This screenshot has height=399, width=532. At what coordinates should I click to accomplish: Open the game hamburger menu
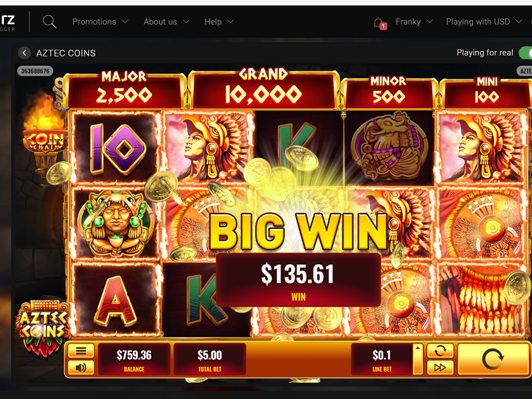pos(81,351)
